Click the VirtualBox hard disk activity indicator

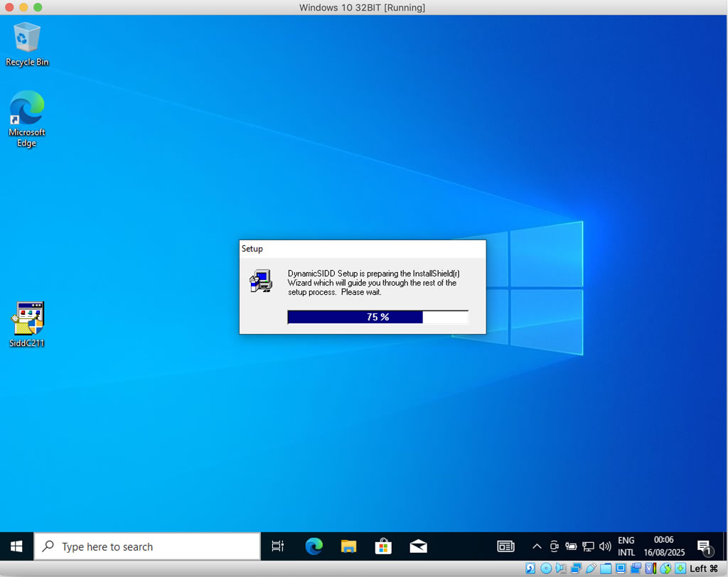point(530,568)
